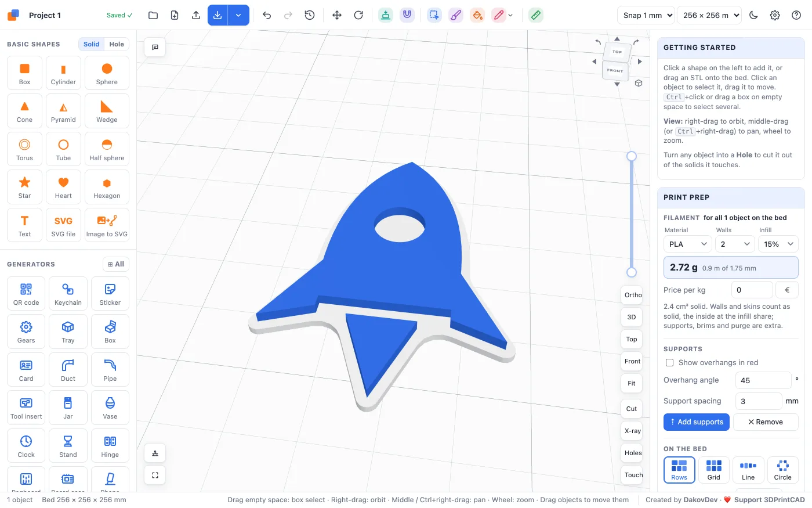
Task: Open the Snap 1 mm dropdown
Action: click(x=646, y=15)
